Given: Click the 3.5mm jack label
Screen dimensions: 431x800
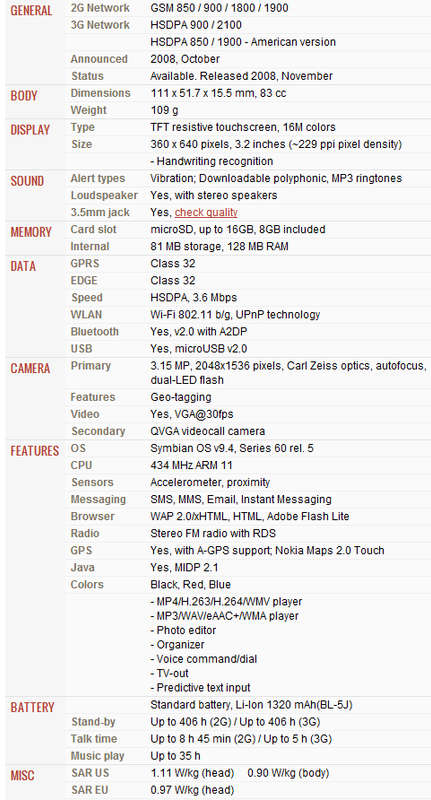Looking at the screenshot, I should click(x=100, y=213).
